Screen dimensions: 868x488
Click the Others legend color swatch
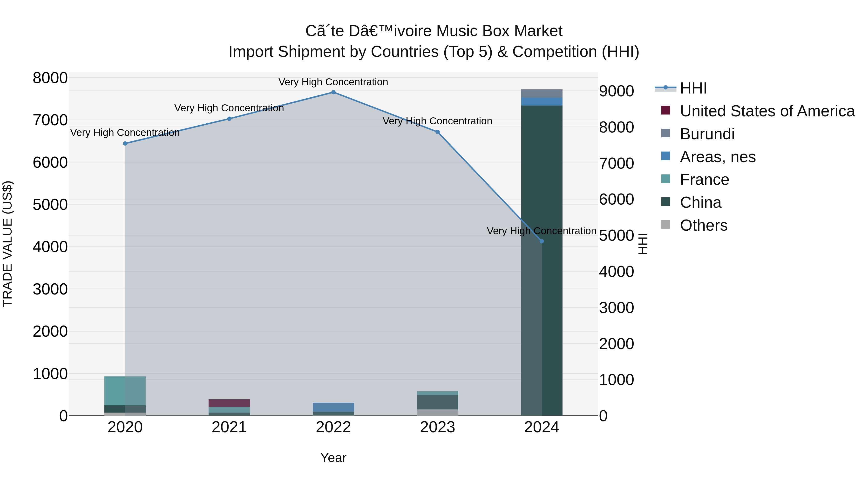(x=665, y=224)
